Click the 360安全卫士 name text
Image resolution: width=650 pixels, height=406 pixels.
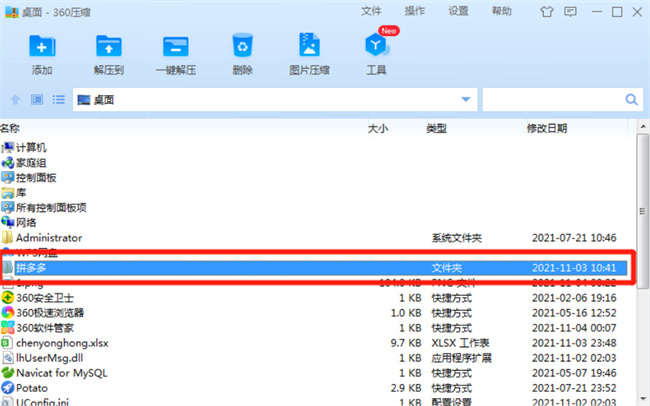tap(45, 298)
